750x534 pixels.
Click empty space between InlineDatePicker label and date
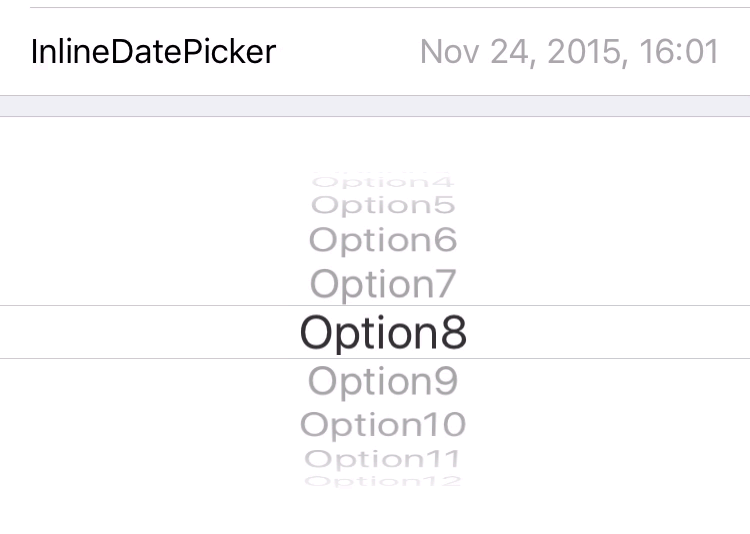point(347,52)
